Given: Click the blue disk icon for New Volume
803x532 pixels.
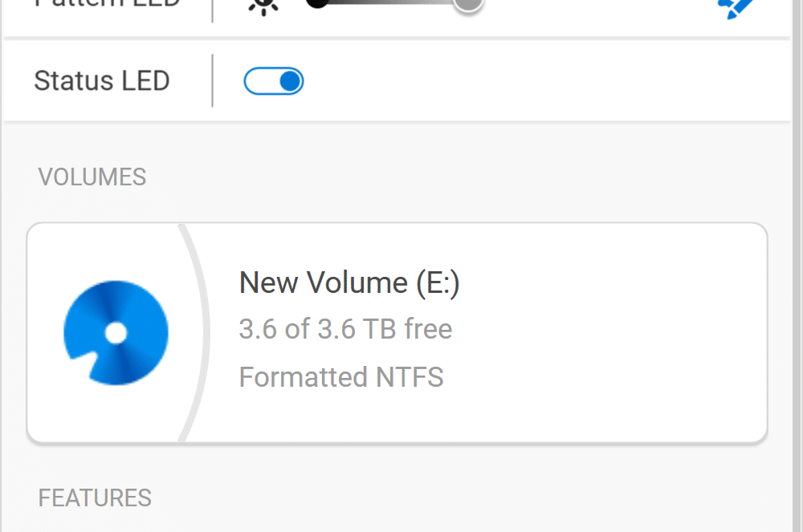Looking at the screenshot, I should tap(116, 332).
